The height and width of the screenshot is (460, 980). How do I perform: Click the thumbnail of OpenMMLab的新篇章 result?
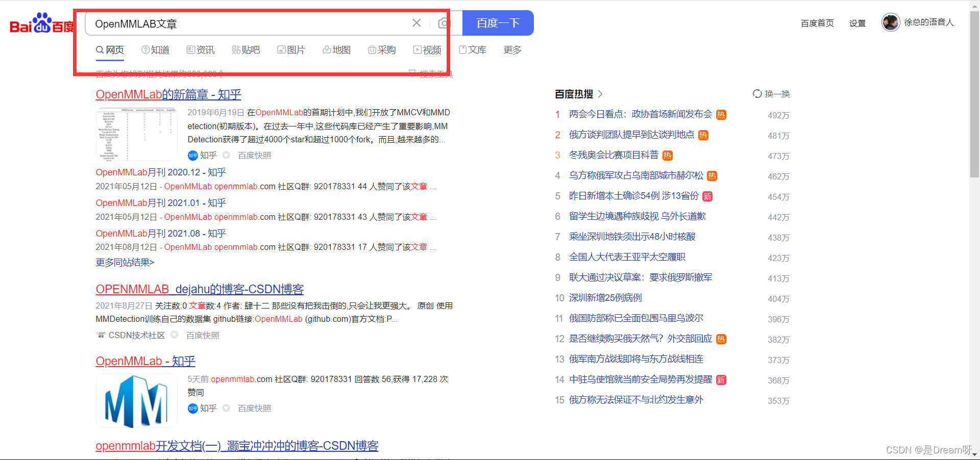136,134
